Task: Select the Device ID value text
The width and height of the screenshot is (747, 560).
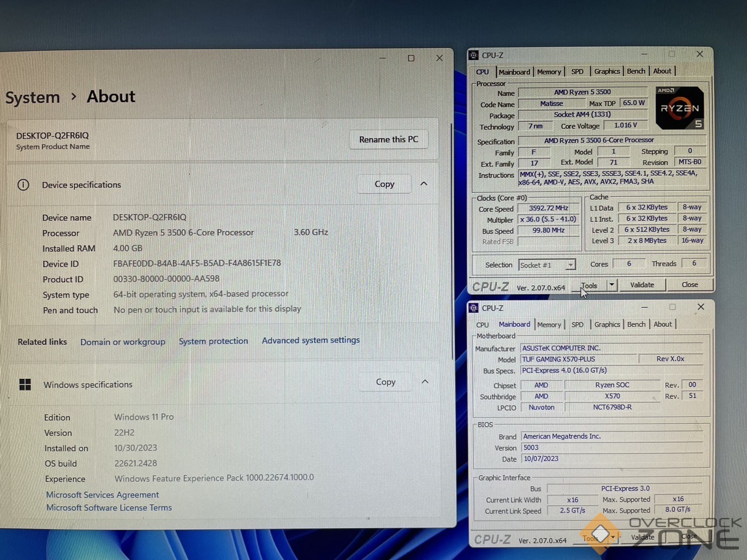Action: click(x=197, y=263)
